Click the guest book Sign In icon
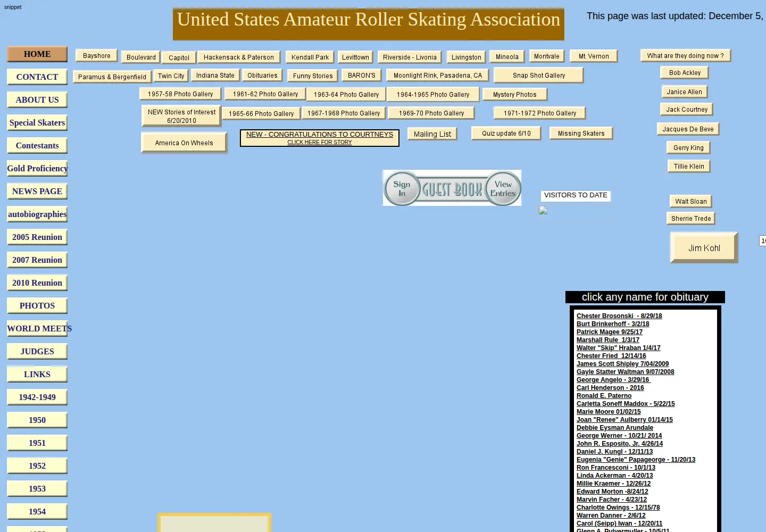This screenshot has width=766, height=532. [402, 188]
